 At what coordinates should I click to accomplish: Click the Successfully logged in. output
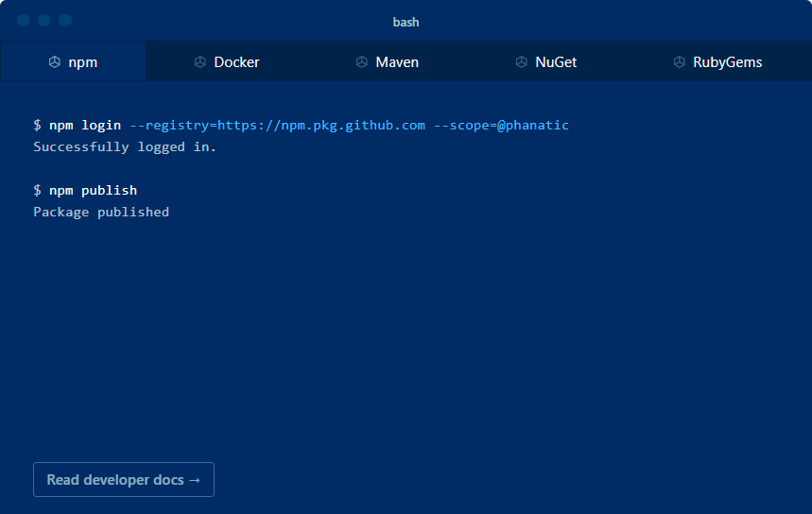click(x=125, y=147)
